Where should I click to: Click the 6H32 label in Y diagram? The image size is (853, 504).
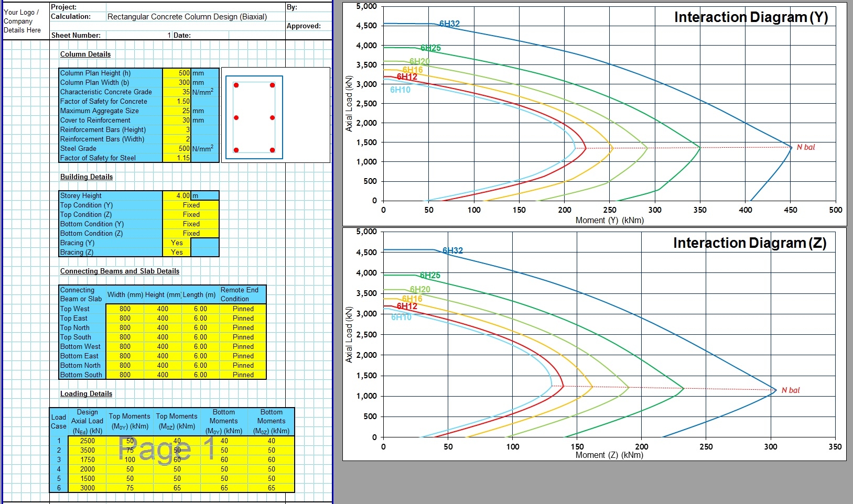click(x=449, y=24)
